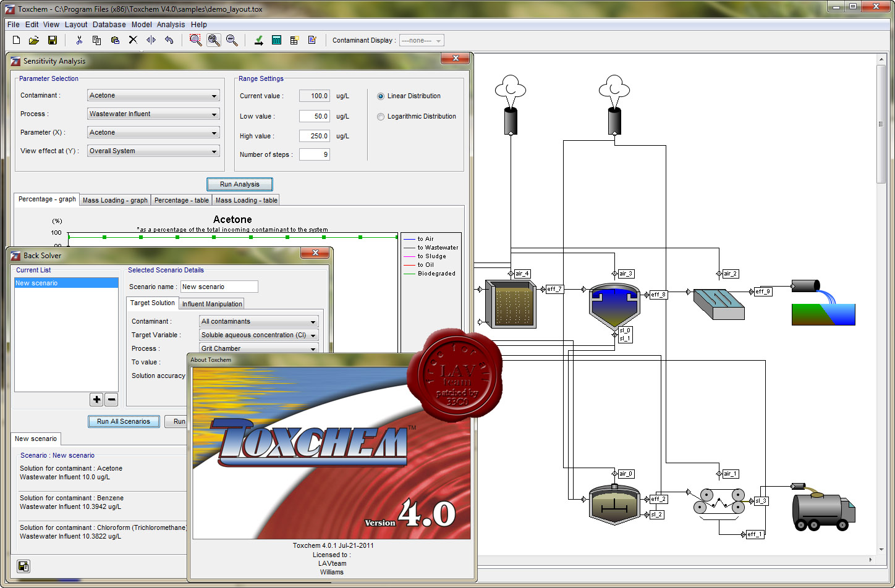Open the Contaminant Display dropdown
This screenshot has height=588, width=895.
[x=422, y=40]
